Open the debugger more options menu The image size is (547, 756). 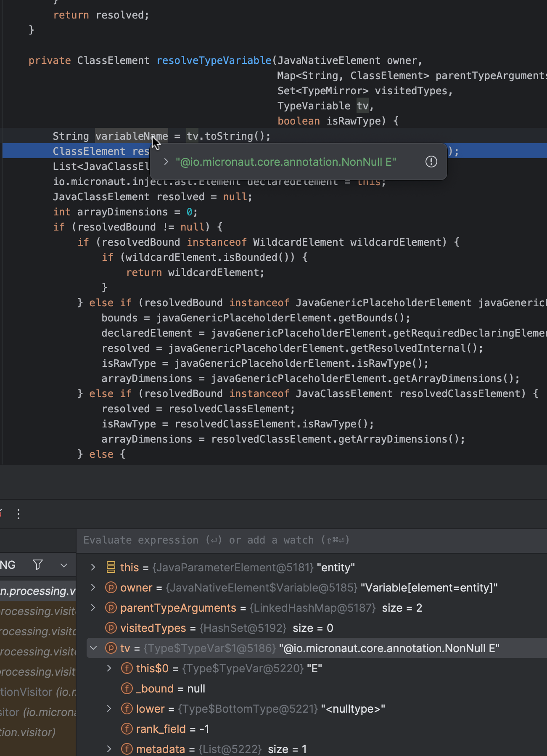tap(18, 514)
